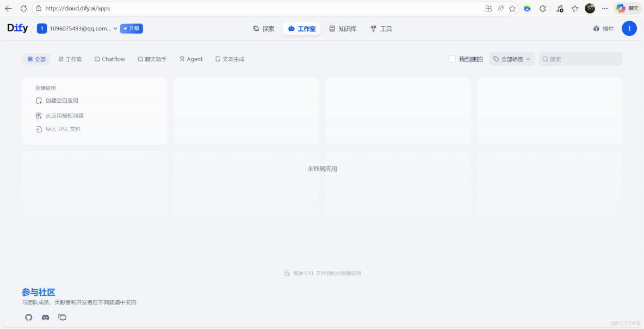Image resolution: width=644 pixels, height=329 pixels.
Task: Click the browser profile avatar
Action: coord(590,8)
